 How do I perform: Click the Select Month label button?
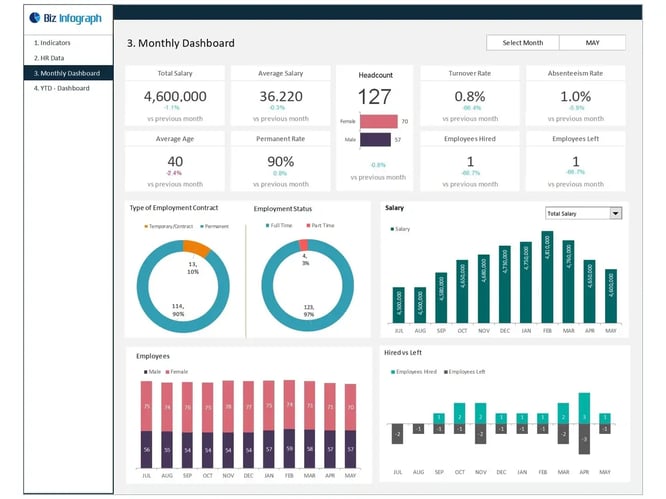point(522,42)
